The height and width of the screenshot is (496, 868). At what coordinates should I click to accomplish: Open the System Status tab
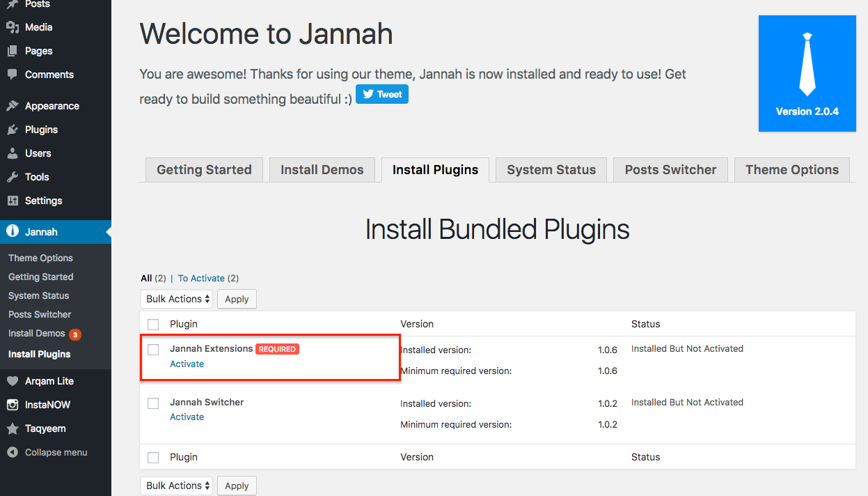click(551, 170)
